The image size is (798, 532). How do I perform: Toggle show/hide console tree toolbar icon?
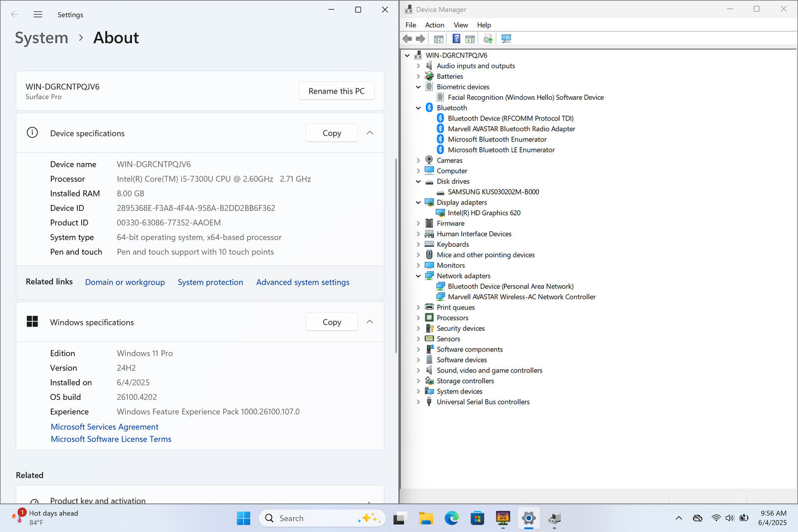(x=438, y=39)
